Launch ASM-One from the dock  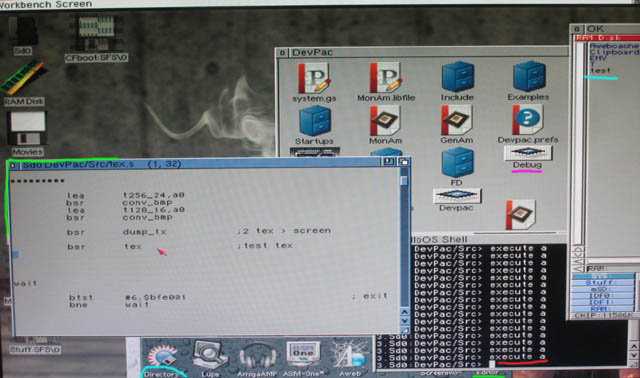click(304, 359)
